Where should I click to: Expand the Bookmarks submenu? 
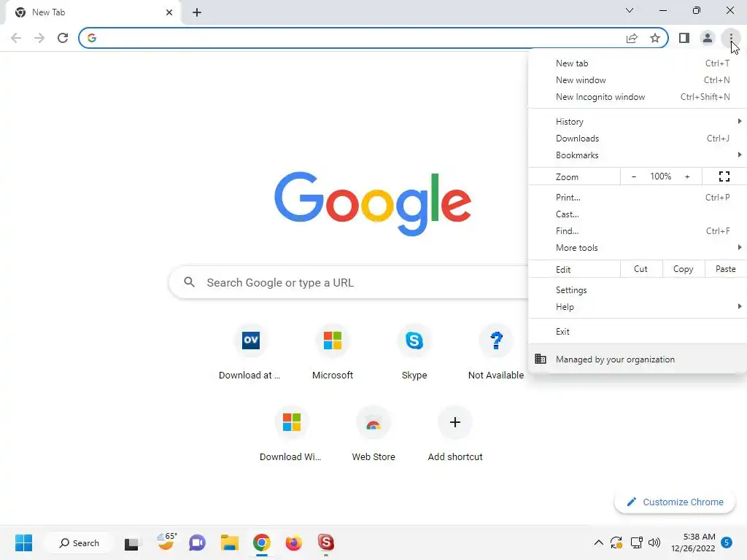pos(638,155)
